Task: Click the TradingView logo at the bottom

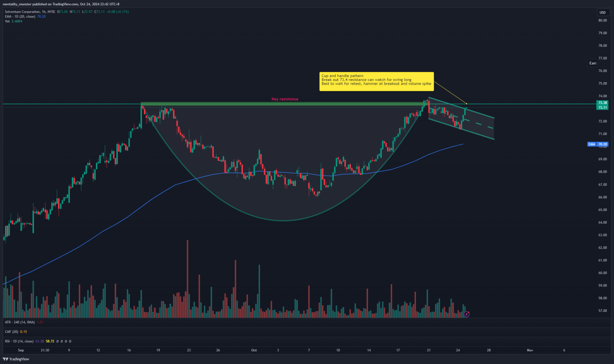Action: point(16,359)
